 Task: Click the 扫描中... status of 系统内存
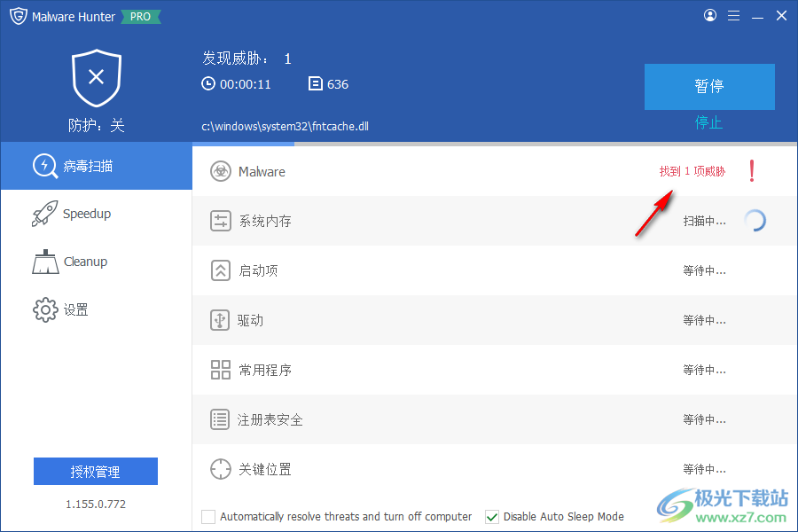704,221
